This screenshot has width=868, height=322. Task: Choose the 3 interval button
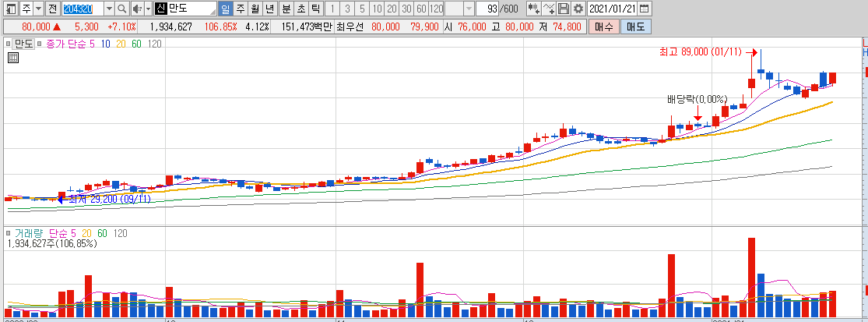point(347,9)
